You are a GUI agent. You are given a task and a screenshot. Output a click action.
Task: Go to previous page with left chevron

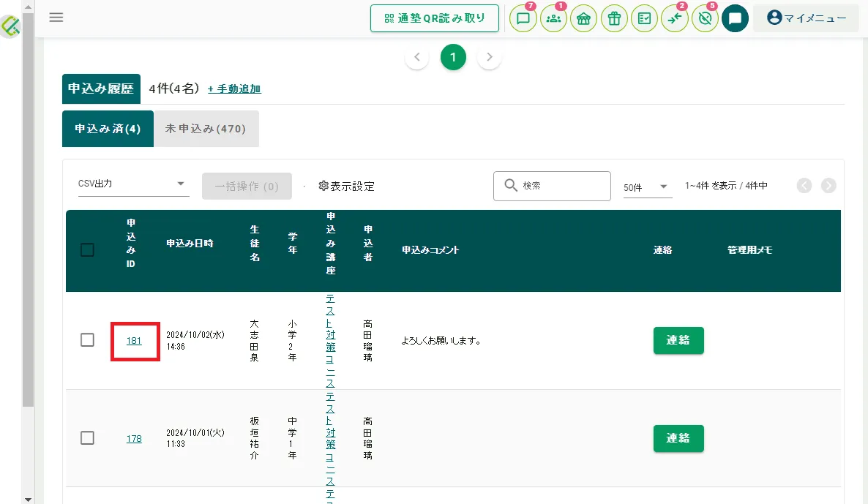point(417,57)
